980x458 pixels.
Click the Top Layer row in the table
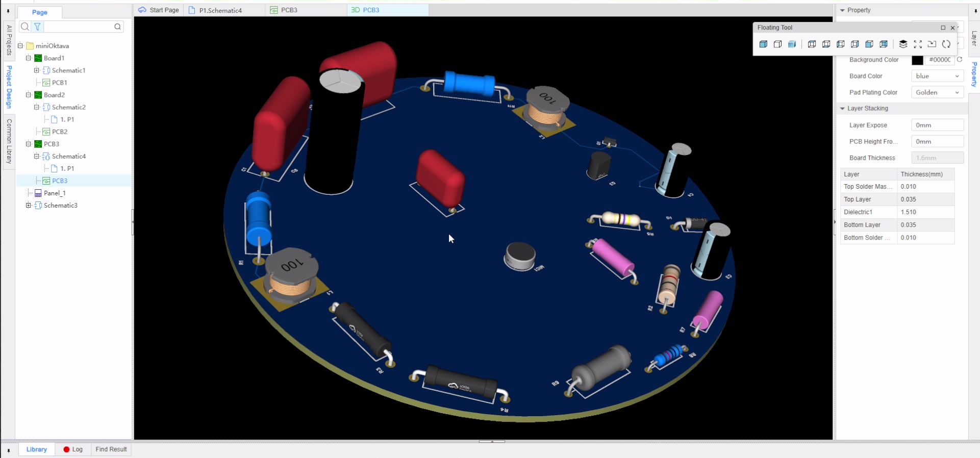[x=897, y=199]
